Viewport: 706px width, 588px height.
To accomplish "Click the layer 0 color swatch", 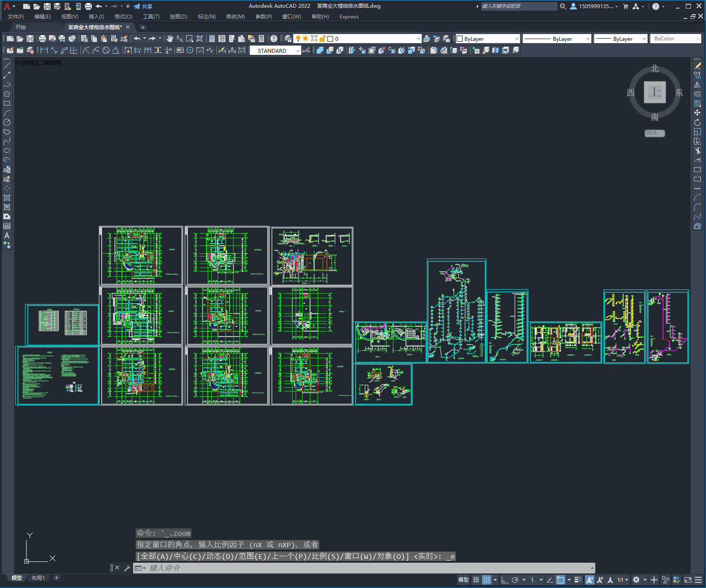I will (x=330, y=39).
